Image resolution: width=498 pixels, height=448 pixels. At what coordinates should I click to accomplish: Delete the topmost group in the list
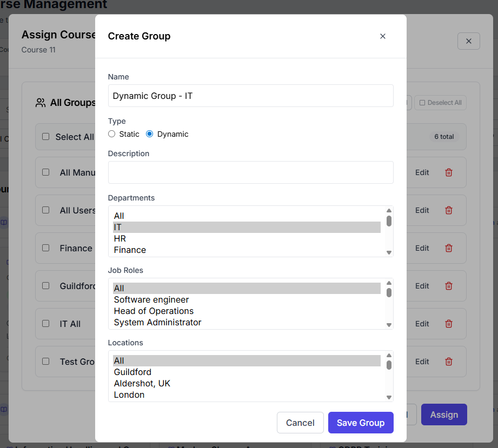(449, 172)
